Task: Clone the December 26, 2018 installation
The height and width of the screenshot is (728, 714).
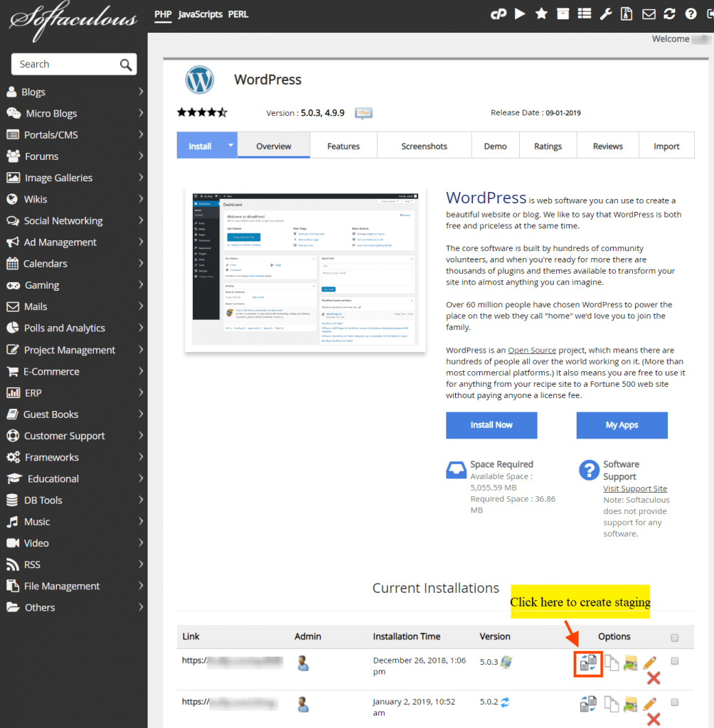Action: pyautogui.click(x=612, y=663)
